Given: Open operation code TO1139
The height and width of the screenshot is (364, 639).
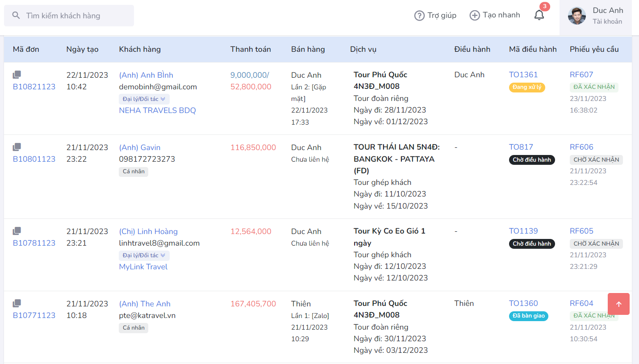Looking at the screenshot, I should tap(523, 231).
